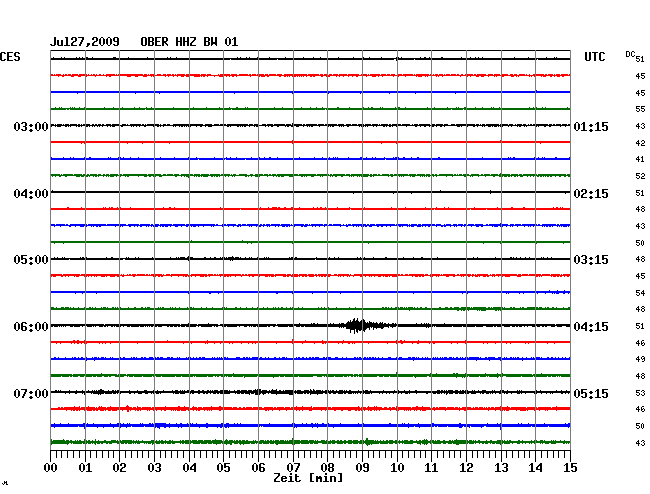
Task: Select the station title OBER HHZ BW 01
Action: pos(189,42)
